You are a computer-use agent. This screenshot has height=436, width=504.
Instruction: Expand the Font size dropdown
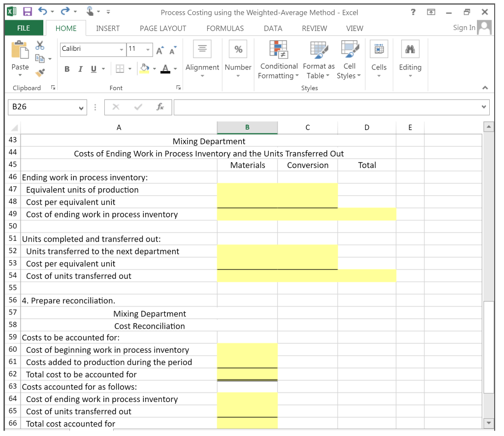[x=148, y=50]
